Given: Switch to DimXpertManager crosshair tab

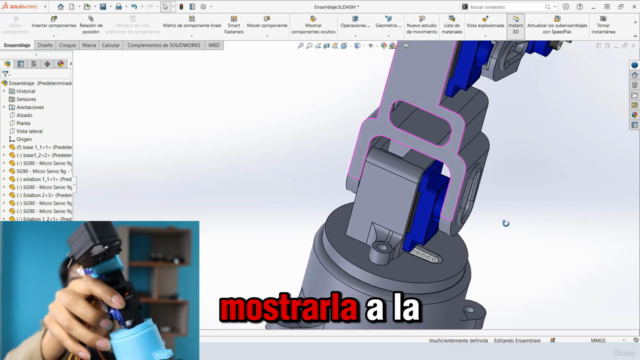Looking at the screenshot, I should [x=47, y=64].
